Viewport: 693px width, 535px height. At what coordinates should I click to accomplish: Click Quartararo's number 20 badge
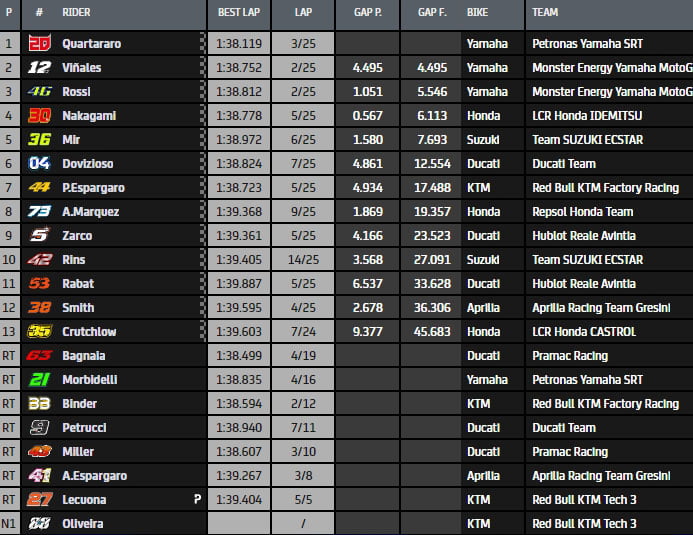tap(39, 43)
